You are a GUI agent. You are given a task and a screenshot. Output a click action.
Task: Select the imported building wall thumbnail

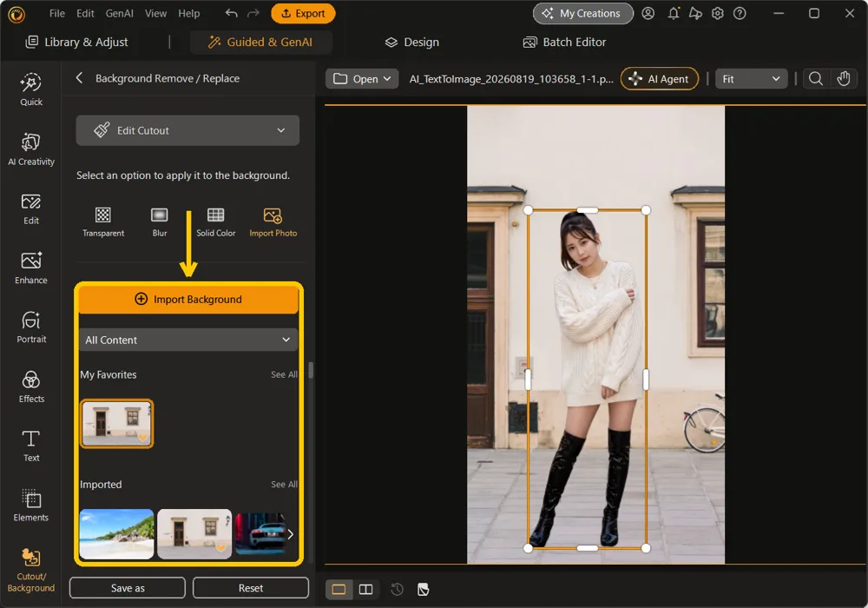(x=194, y=534)
